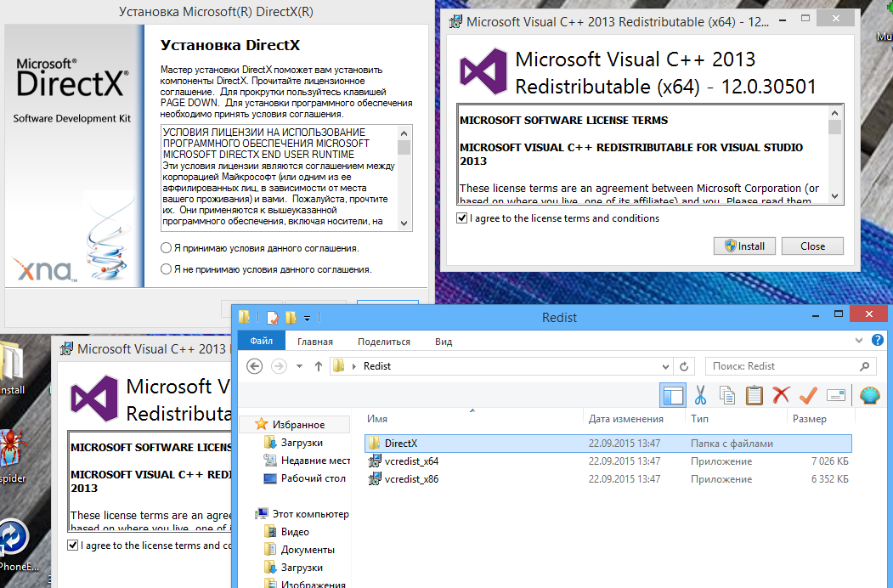Click the address bar folder icon
Viewport: 893px width, 588px height.
pyautogui.click(x=339, y=365)
